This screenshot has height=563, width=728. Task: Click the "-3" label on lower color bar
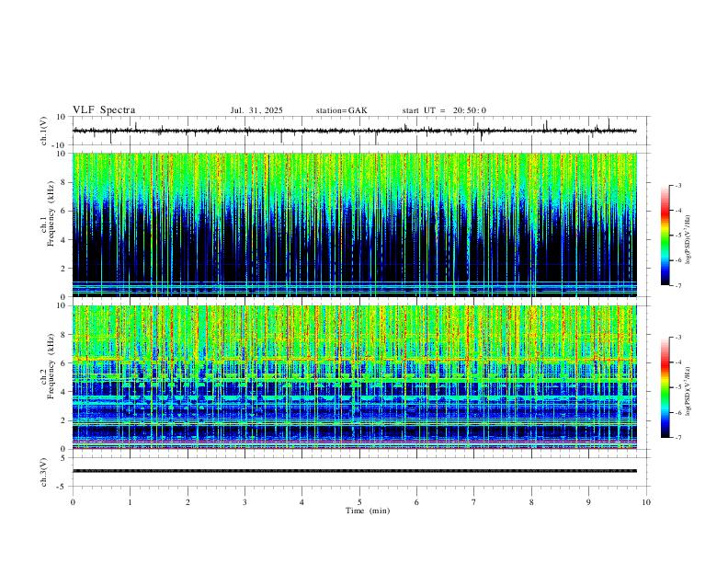(678, 338)
